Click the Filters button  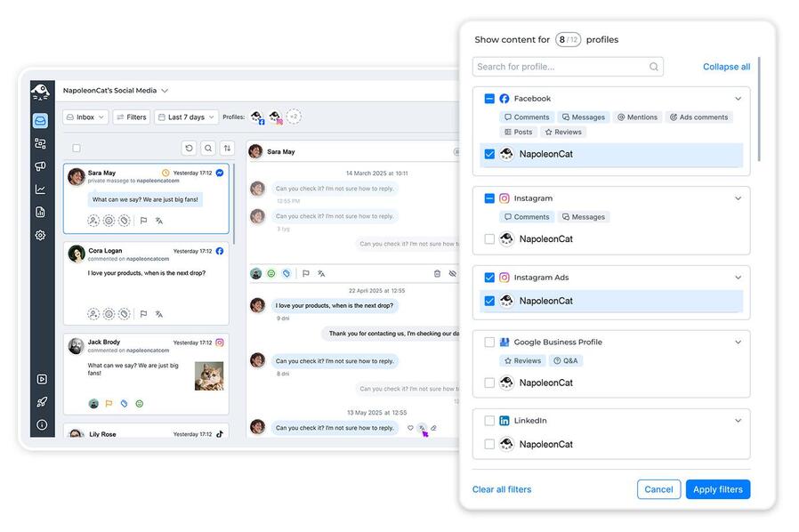pyautogui.click(x=132, y=117)
